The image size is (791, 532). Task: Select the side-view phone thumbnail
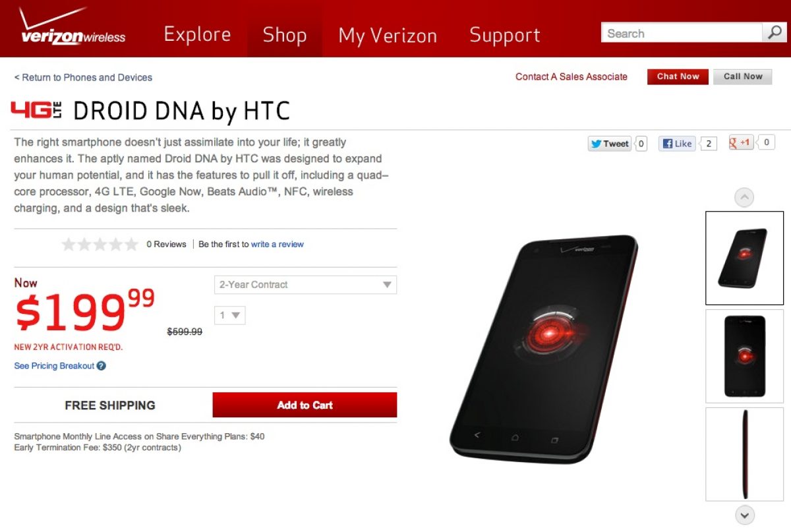744,454
